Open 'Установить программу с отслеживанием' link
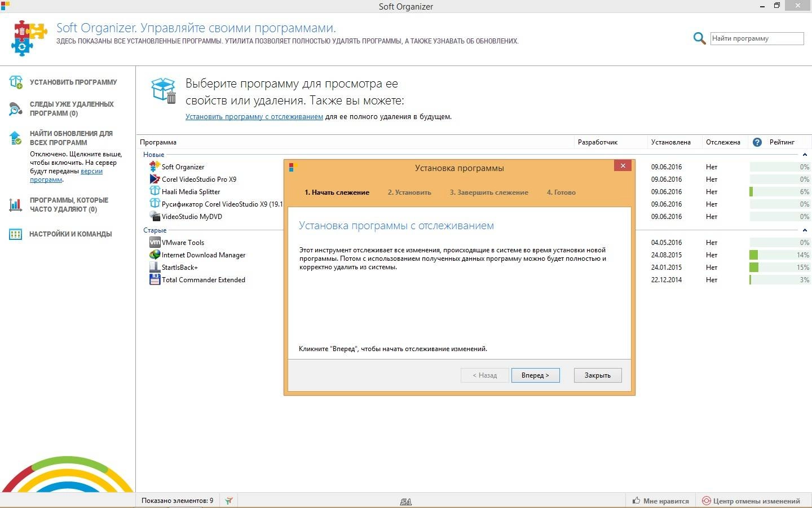This screenshot has height=508, width=812. click(x=254, y=117)
